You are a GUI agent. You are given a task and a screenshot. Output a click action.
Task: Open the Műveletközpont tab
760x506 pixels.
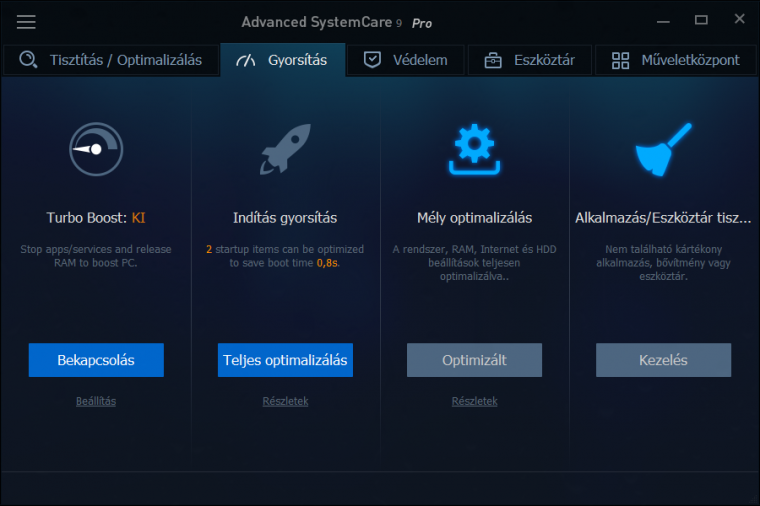[676, 60]
